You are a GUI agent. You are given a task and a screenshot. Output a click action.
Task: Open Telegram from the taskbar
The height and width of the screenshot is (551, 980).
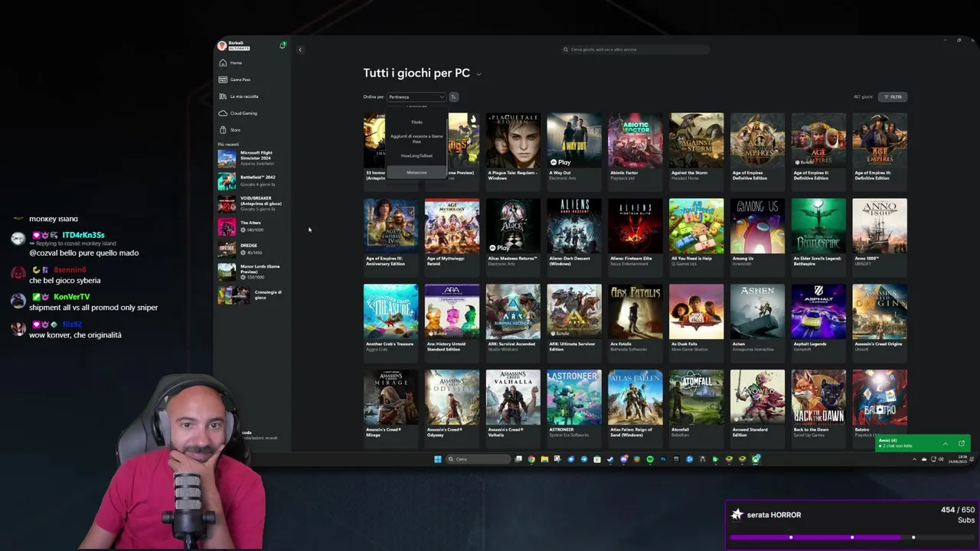click(583, 459)
